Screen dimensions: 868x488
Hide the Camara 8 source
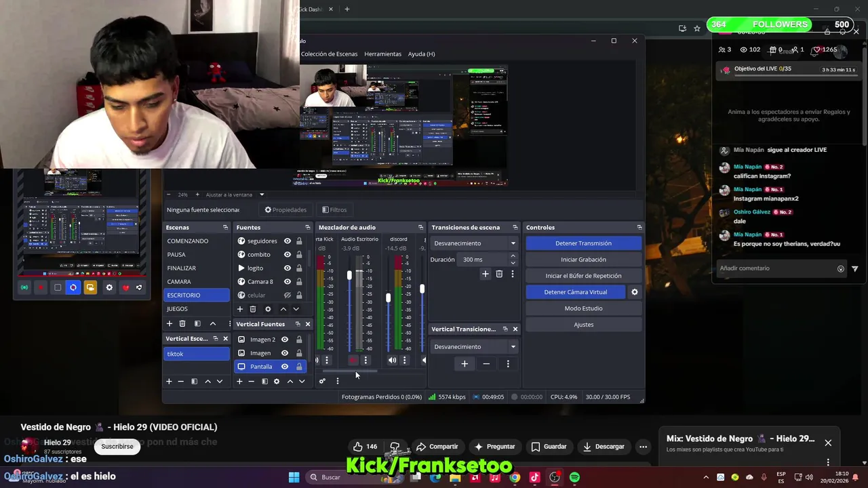(288, 282)
